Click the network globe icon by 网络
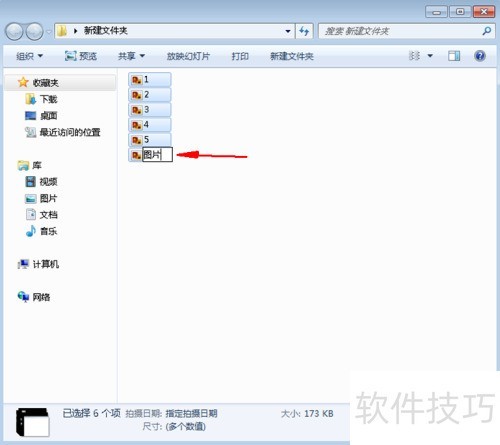The image size is (500, 445). (23, 297)
